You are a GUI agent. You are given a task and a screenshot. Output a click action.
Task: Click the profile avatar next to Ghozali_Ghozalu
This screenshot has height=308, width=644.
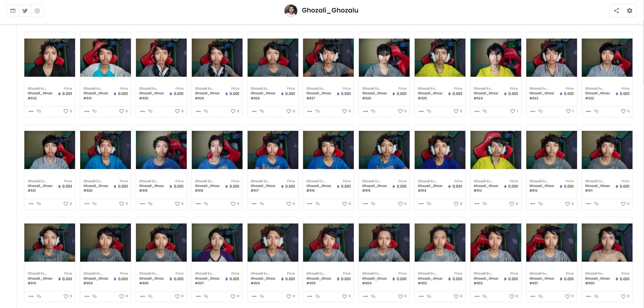coord(291,10)
